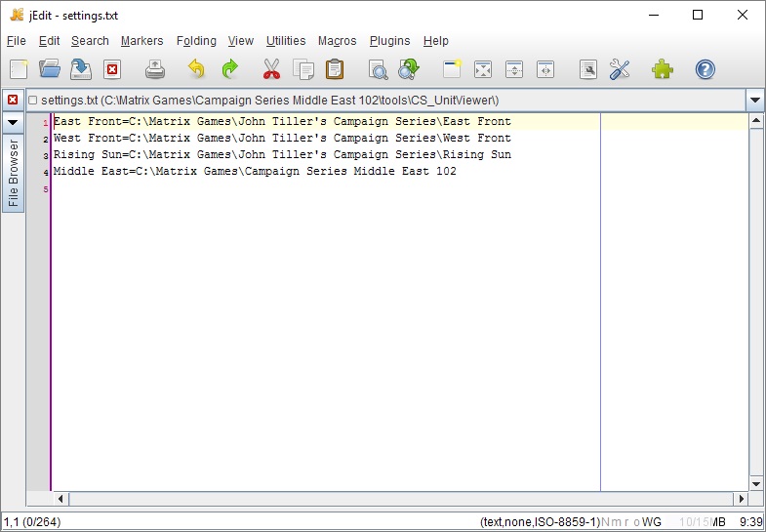Expand the buffer switcher dropdown

point(754,101)
